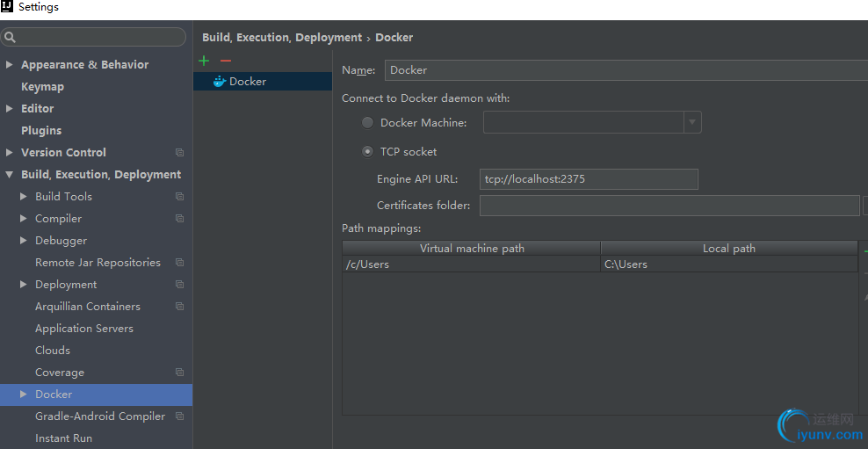The image size is (868, 449).
Task: Expand the Docker node in settings tree
Action: (x=23, y=395)
